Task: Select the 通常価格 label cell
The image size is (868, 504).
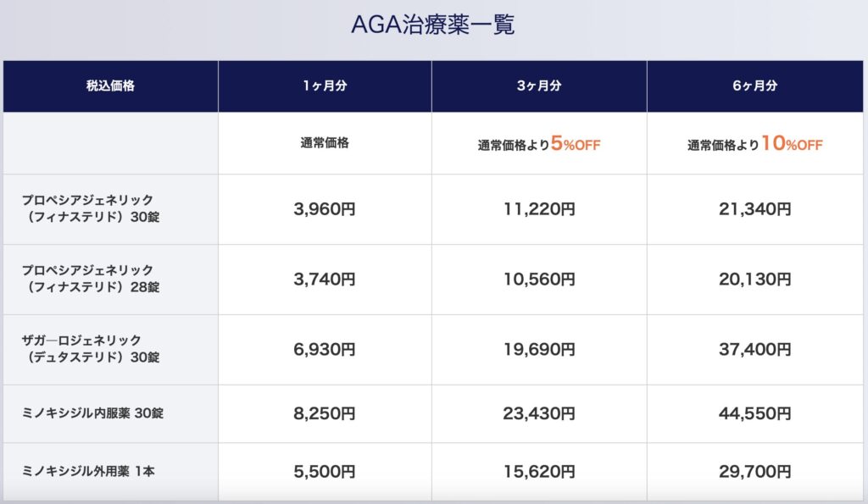Action: click(x=325, y=143)
